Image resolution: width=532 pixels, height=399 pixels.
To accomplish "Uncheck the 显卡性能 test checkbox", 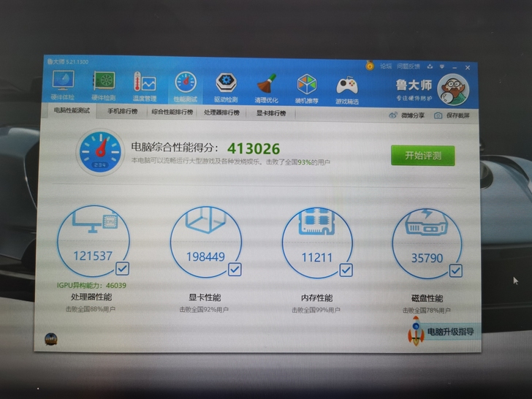I will pos(235,270).
